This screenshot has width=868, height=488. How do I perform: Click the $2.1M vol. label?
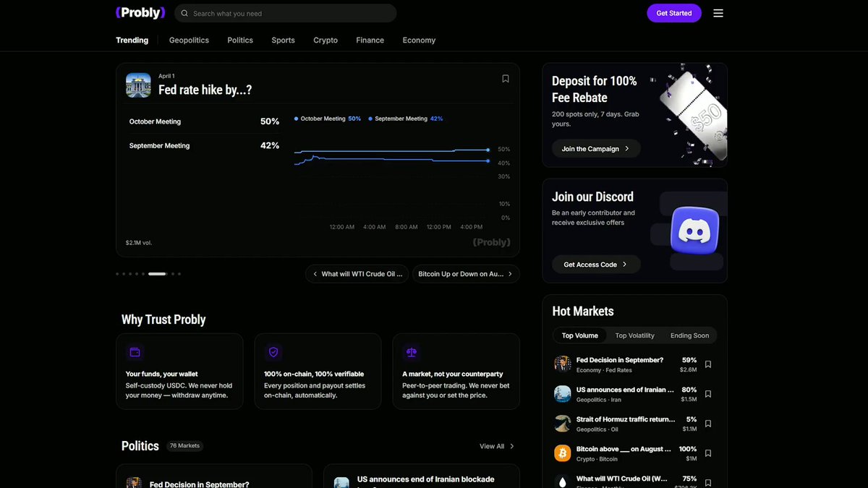(x=139, y=243)
